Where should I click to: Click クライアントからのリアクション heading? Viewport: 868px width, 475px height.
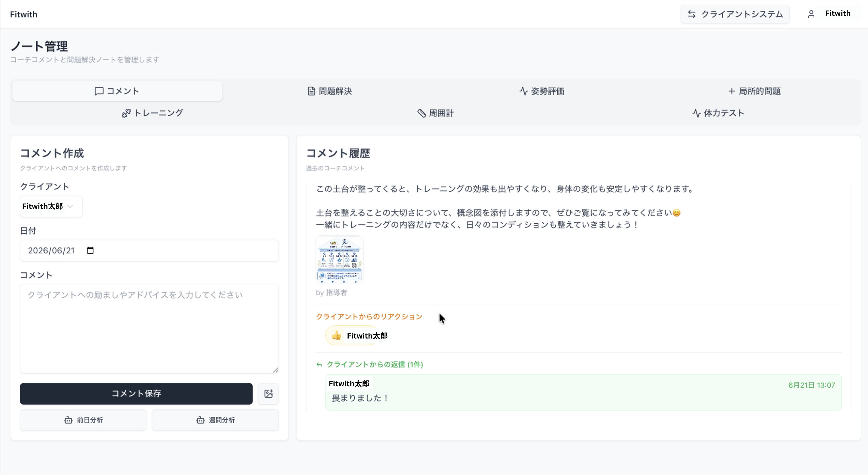tap(369, 317)
